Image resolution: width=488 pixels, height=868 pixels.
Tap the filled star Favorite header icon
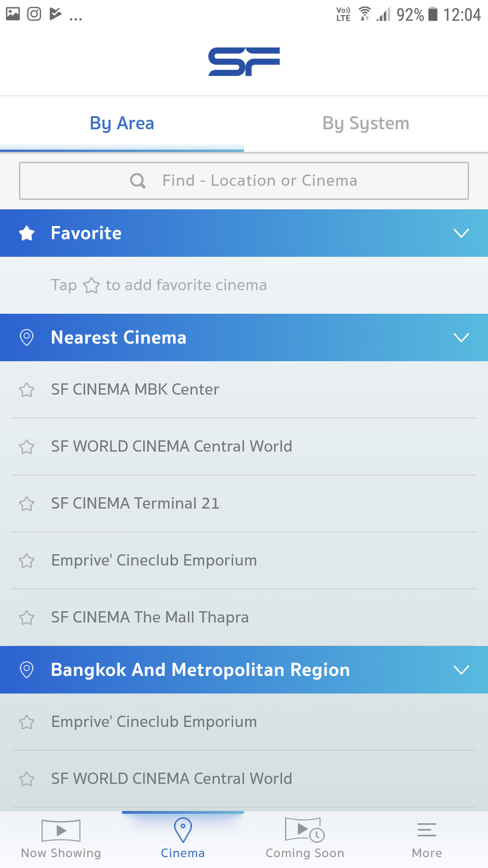coord(27,233)
